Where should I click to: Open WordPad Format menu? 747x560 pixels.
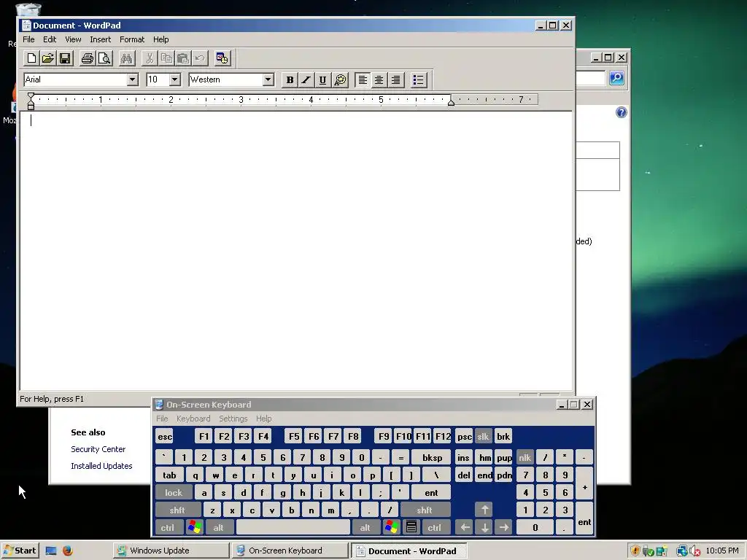click(x=132, y=39)
